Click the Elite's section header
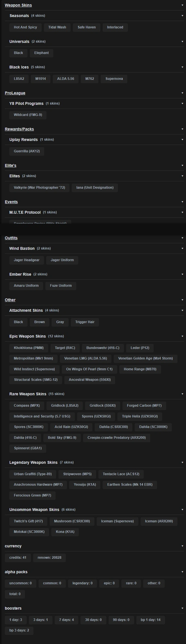This screenshot has height=644, width=186. pos(10,165)
